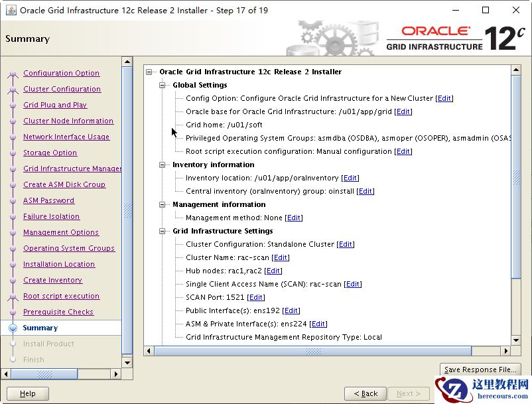Go to Installation Location step

(59, 264)
